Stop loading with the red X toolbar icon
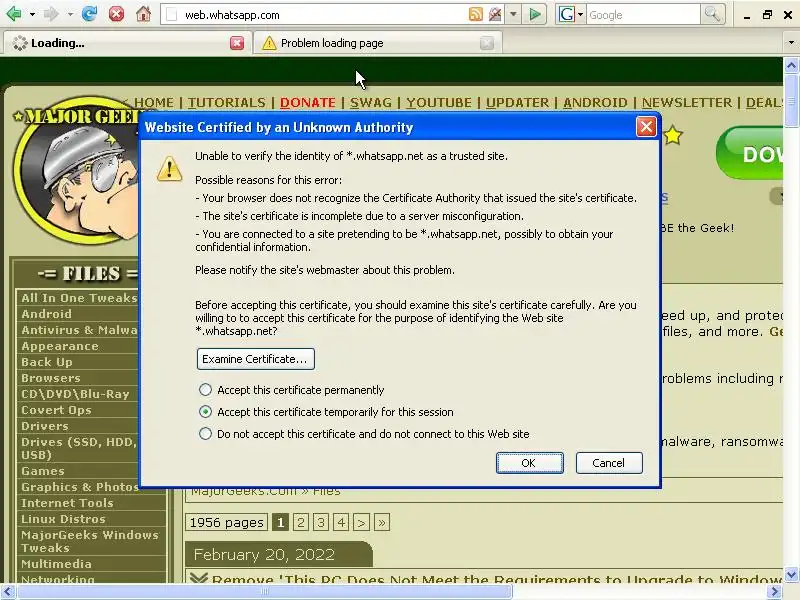 click(116, 14)
